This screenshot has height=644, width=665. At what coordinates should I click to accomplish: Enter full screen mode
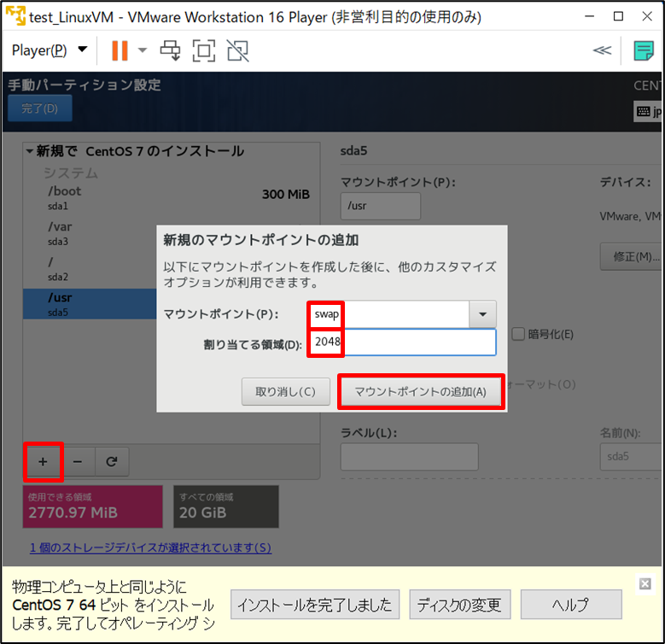(x=204, y=50)
